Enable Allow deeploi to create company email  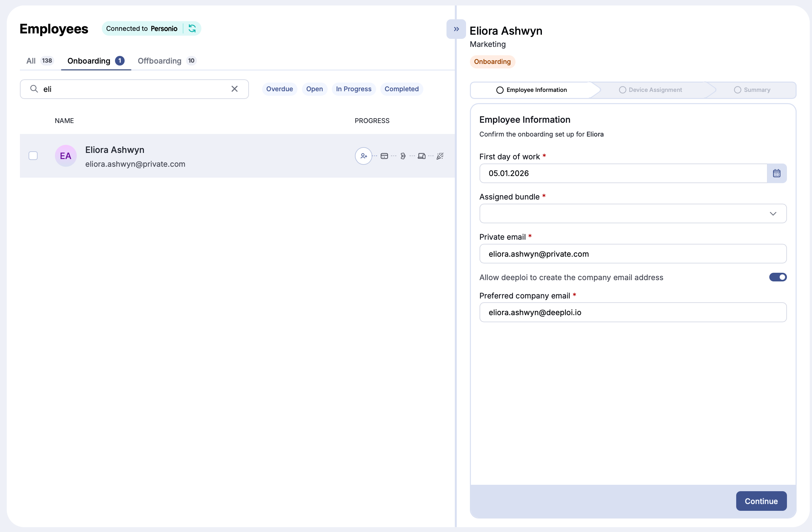tap(778, 277)
